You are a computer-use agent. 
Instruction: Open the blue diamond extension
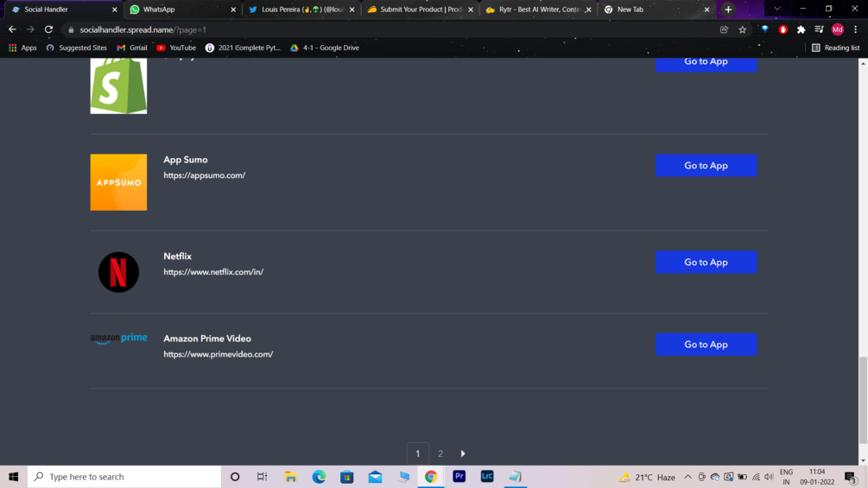tap(765, 29)
